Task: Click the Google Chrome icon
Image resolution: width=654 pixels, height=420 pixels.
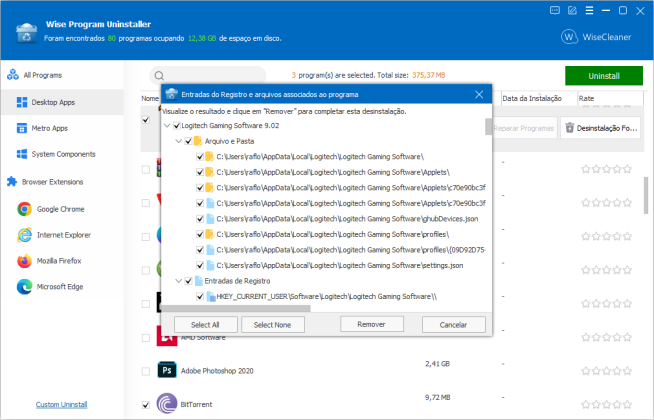Action: [25, 209]
